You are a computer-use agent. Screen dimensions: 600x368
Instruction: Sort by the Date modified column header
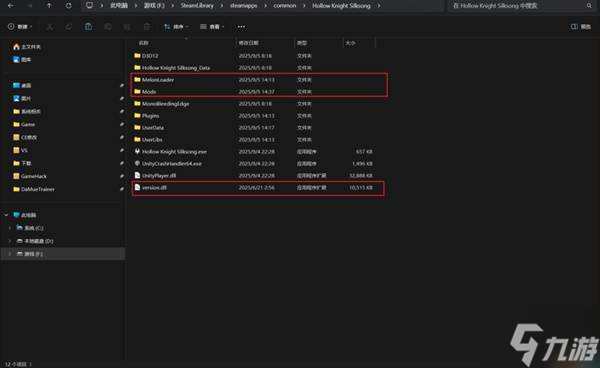pyautogui.click(x=248, y=43)
